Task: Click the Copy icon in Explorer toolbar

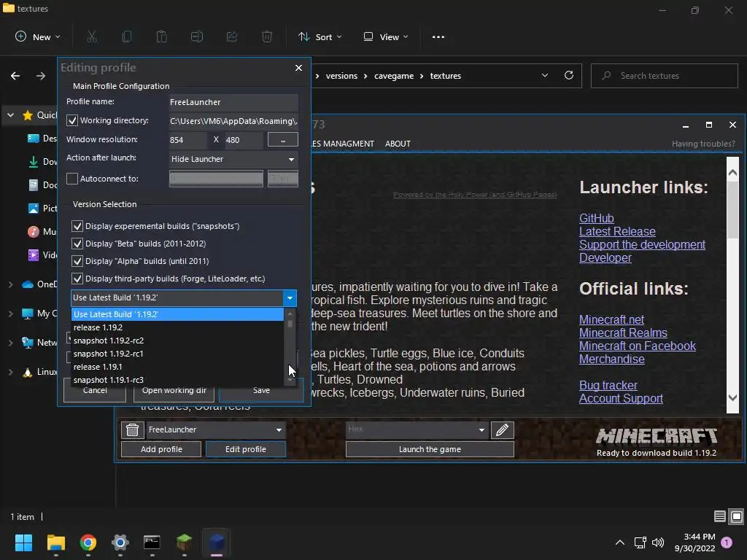Action: coord(127,36)
